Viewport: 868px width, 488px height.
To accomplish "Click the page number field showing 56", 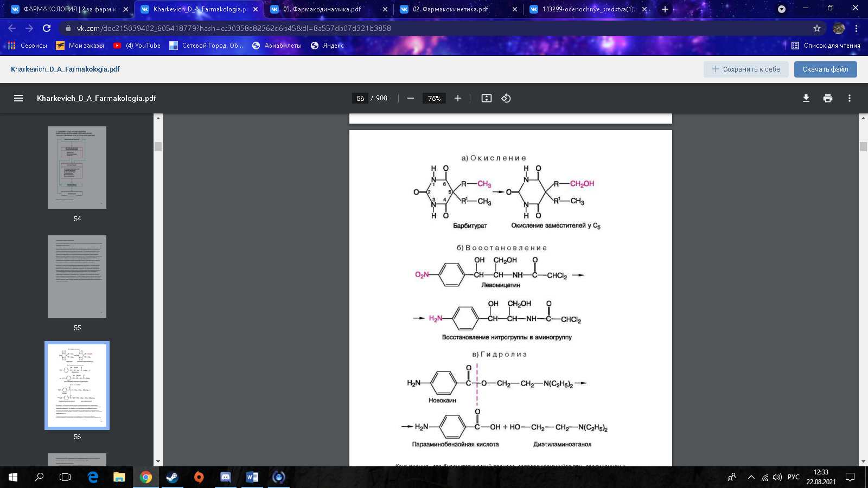I will click(360, 98).
